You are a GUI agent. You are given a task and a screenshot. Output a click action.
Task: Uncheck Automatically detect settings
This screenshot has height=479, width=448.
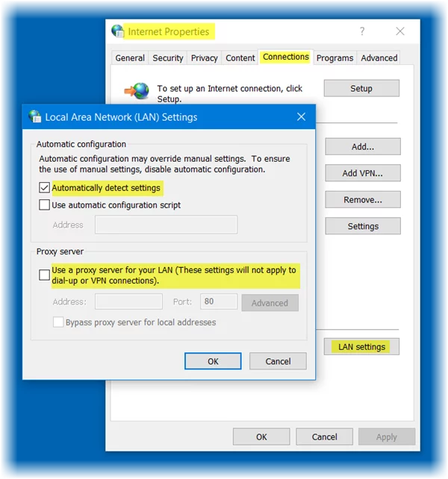click(x=45, y=188)
